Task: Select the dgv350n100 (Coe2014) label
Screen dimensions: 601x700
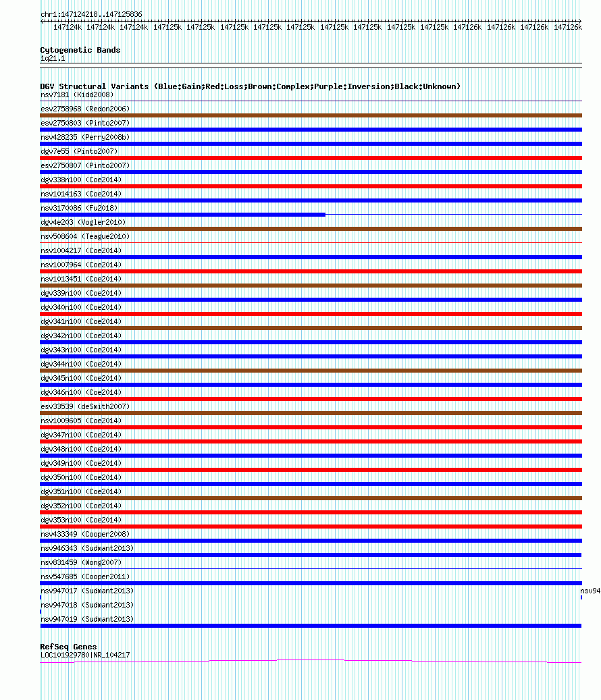Action: tap(81, 477)
